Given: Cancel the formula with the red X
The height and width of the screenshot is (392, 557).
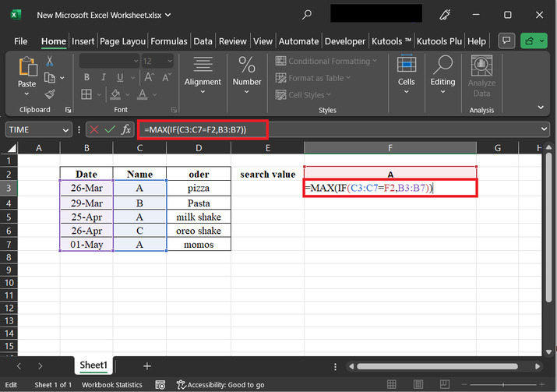Looking at the screenshot, I should (94, 129).
